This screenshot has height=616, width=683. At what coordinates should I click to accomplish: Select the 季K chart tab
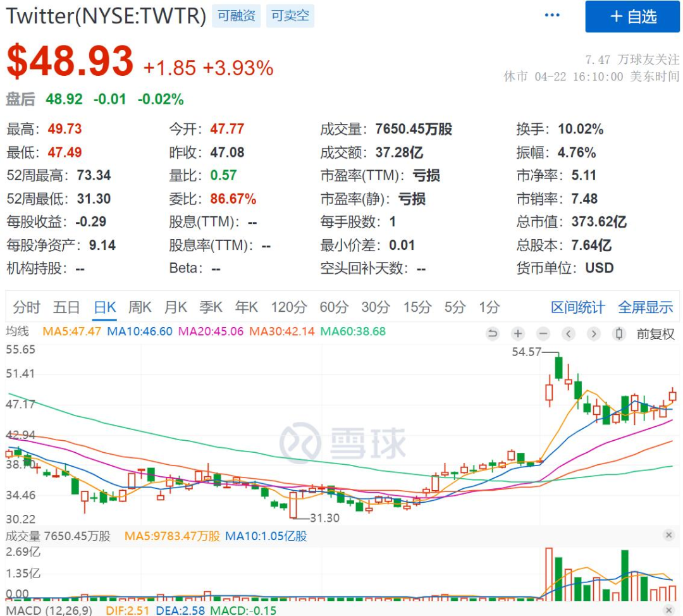(211, 307)
